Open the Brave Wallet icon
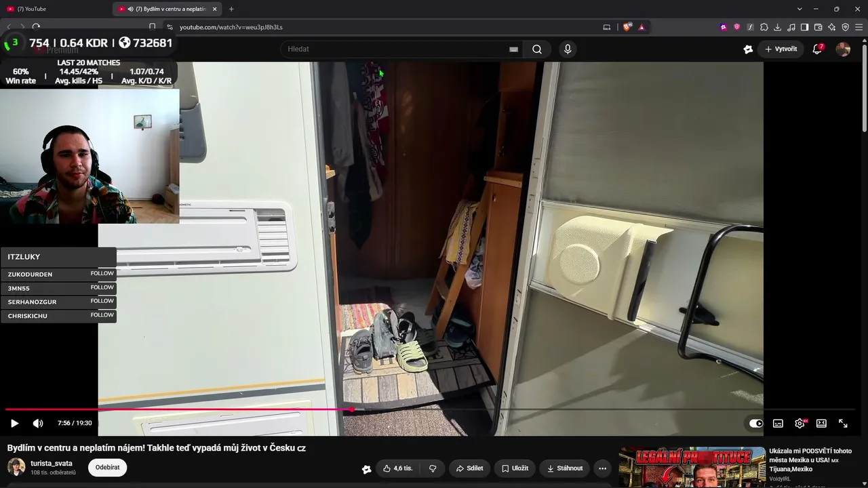This screenshot has width=868, height=488. (x=818, y=27)
